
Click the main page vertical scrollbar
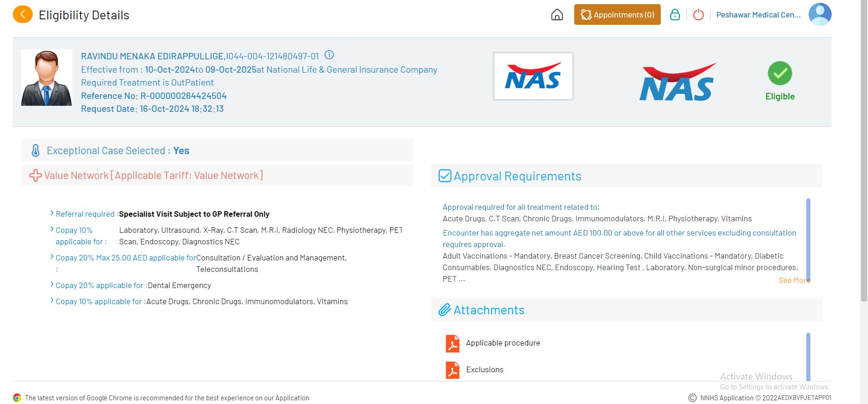coord(864,151)
